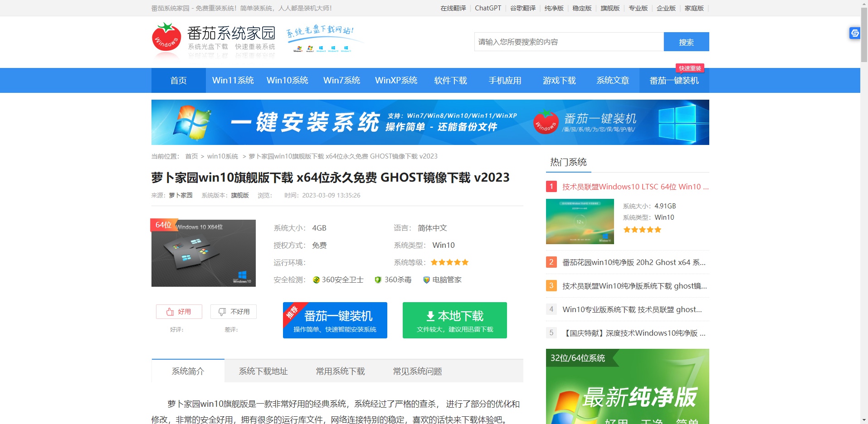Click the Windows 10 X64位 thumbnail image
The width and height of the screenshot is (868, 424).
pyautogui.click(x=204, y=253)
